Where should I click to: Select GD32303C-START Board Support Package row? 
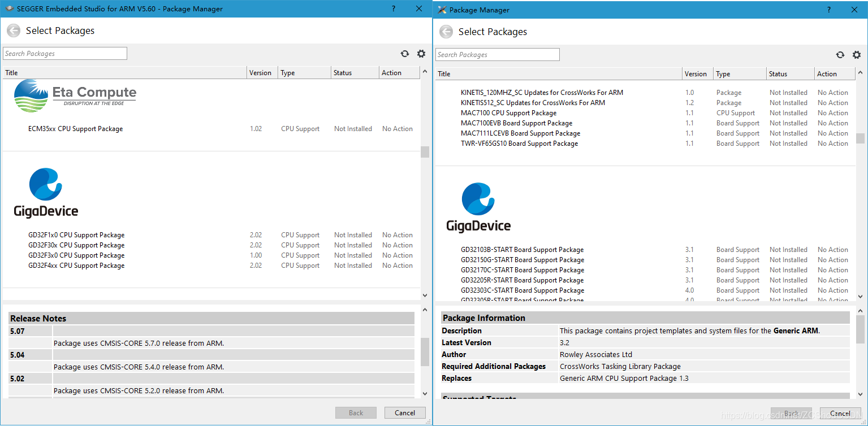click(x=645, y=290)
